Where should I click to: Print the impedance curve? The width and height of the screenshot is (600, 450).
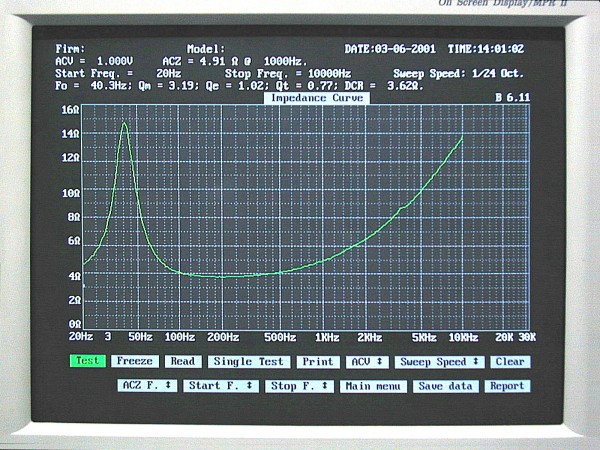coord(318,362)
